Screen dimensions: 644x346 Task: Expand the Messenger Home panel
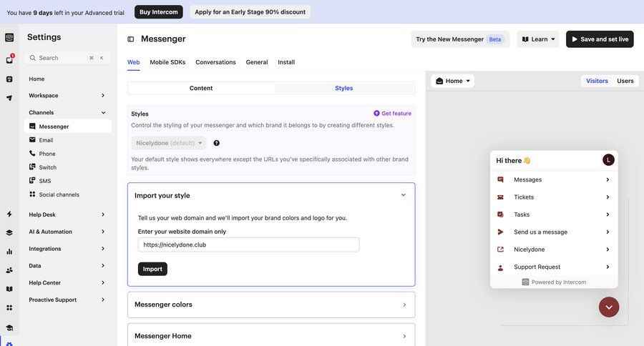click(271, 335)
